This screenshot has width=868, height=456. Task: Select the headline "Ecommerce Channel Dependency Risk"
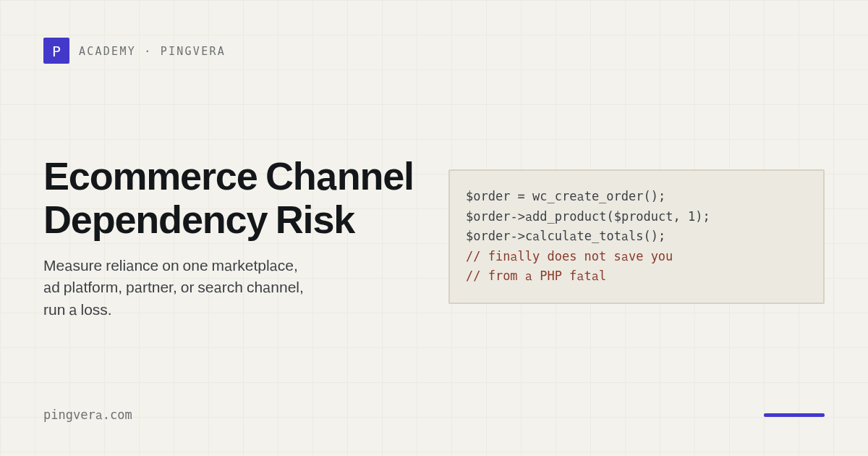[x=229, y=198]
